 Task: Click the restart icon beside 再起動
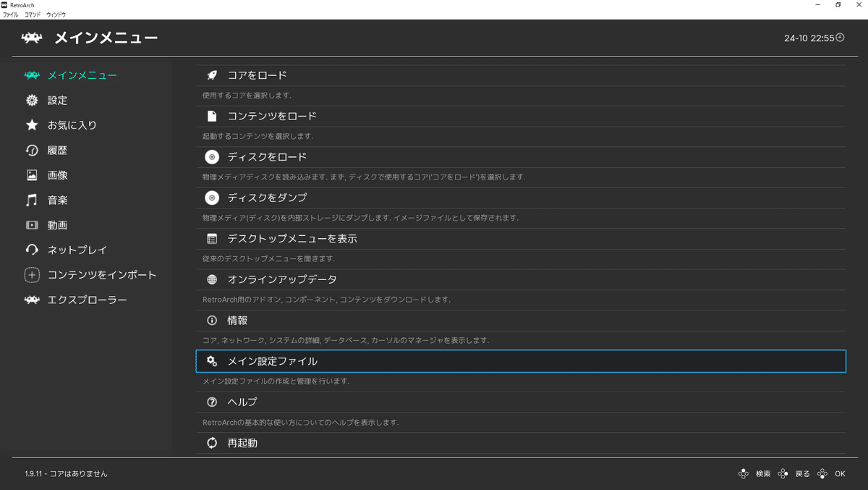(x=212, y=442)
